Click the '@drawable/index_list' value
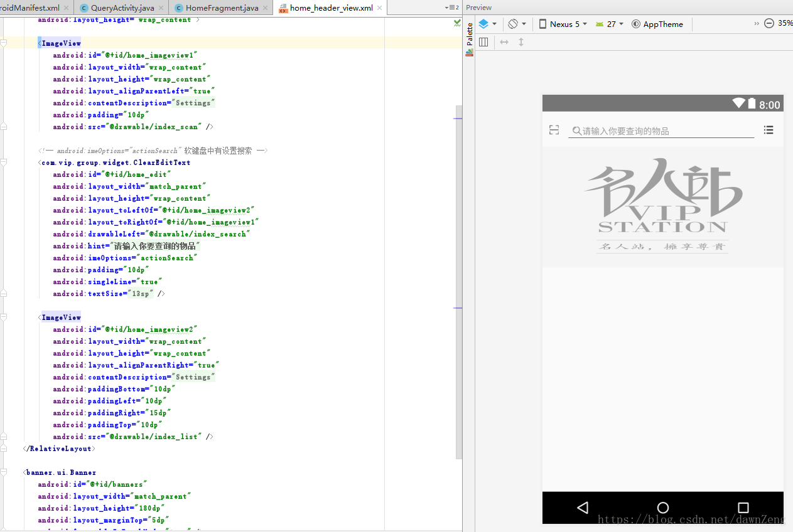This screenshot has height=532, width=793. click(156, 437)
